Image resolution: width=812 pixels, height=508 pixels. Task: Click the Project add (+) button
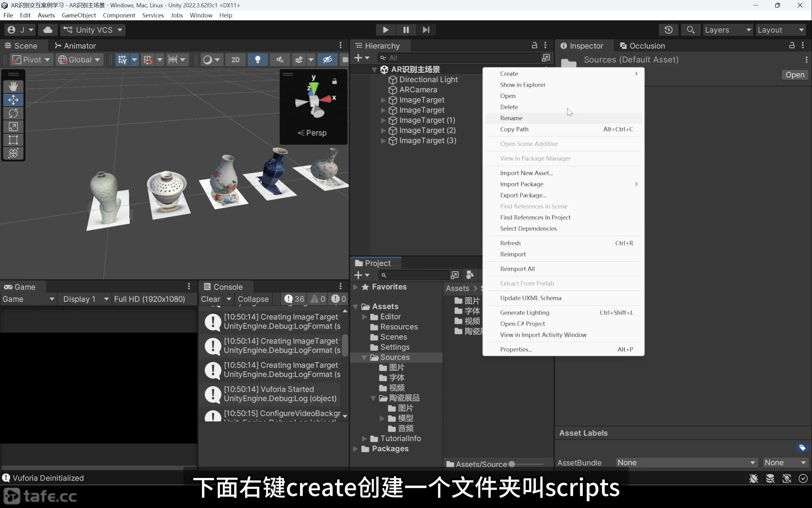click(361, 275)
